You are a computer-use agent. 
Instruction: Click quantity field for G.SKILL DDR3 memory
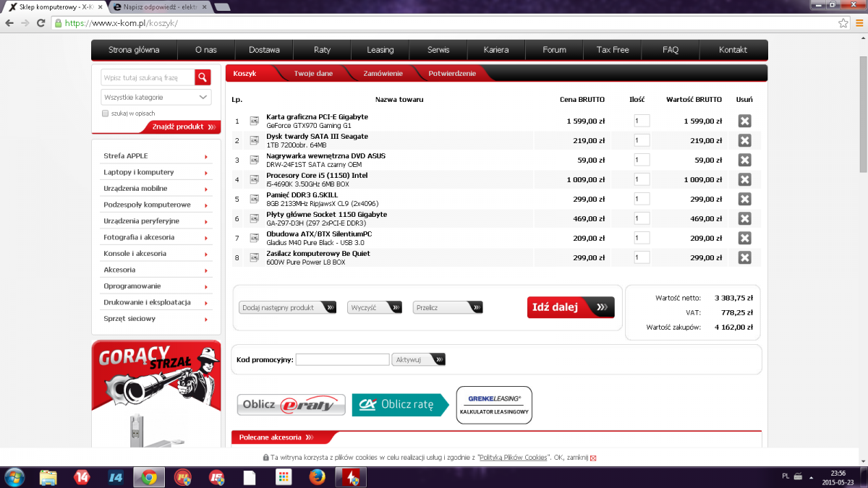coord(642,199)
